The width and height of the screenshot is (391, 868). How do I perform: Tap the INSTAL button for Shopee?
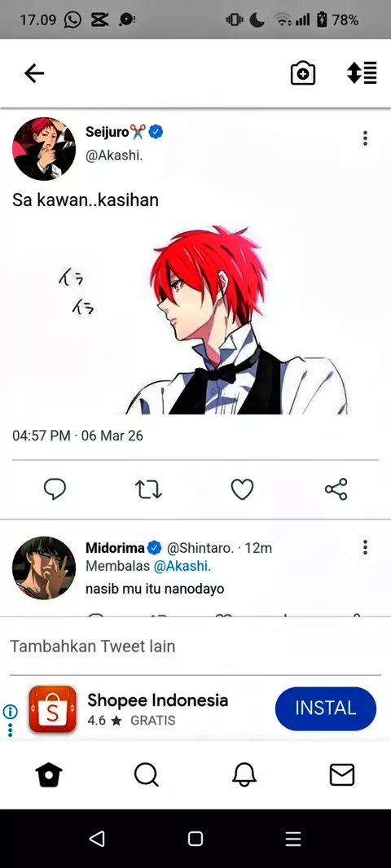tap(326, 708)
